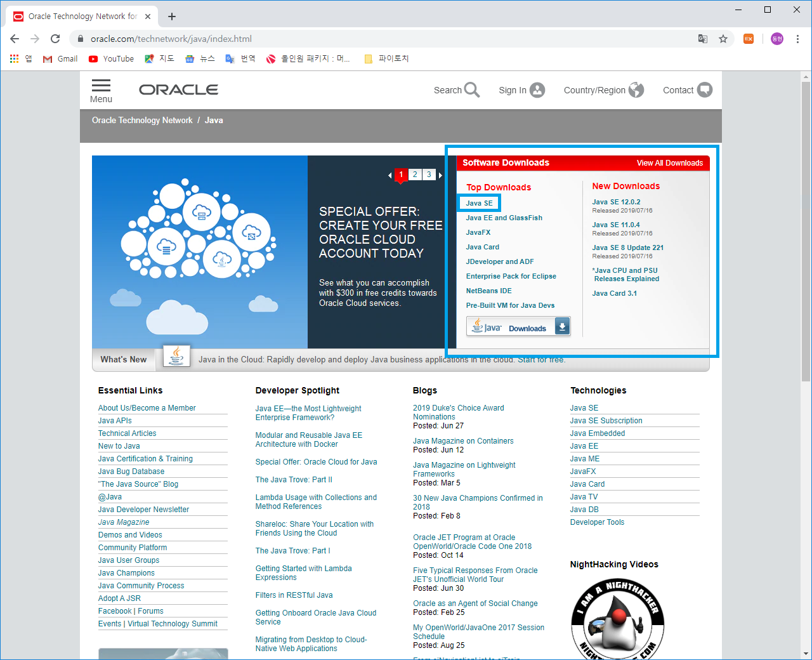Open the 뉴스 news bookmark
This screenshot has width=812, height=660.
200,59
